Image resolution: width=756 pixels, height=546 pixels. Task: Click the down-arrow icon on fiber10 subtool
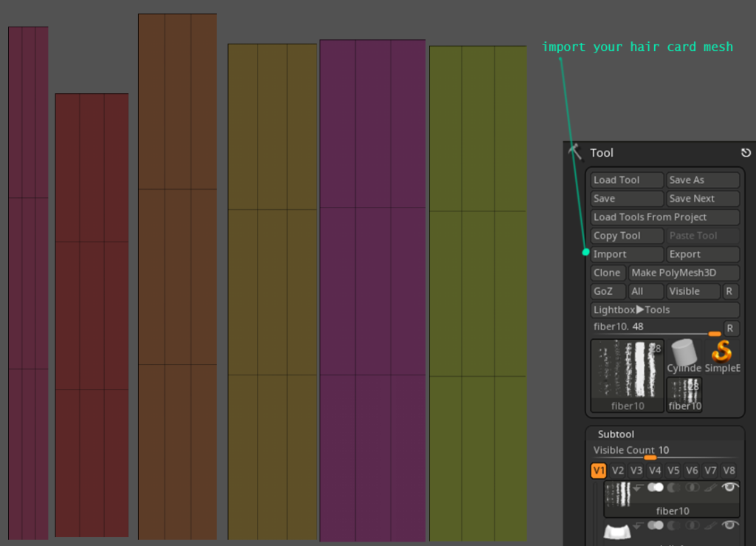(x=637, y=488)
